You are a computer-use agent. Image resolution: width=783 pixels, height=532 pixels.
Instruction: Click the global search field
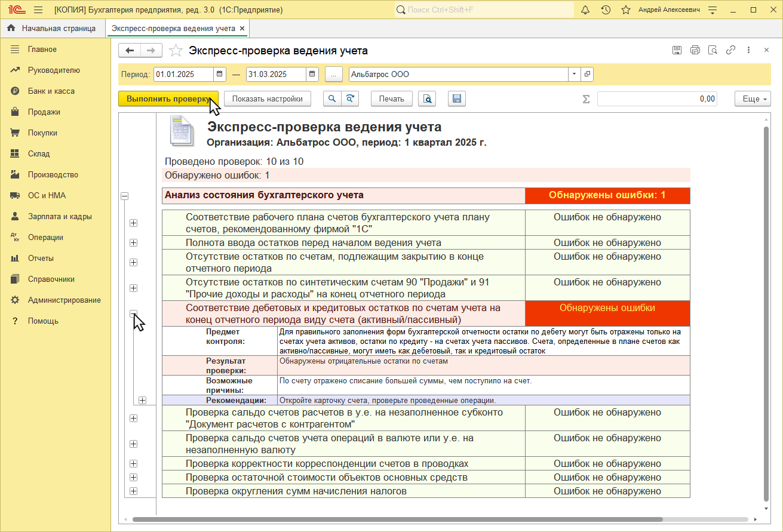[x=484, y=10]
